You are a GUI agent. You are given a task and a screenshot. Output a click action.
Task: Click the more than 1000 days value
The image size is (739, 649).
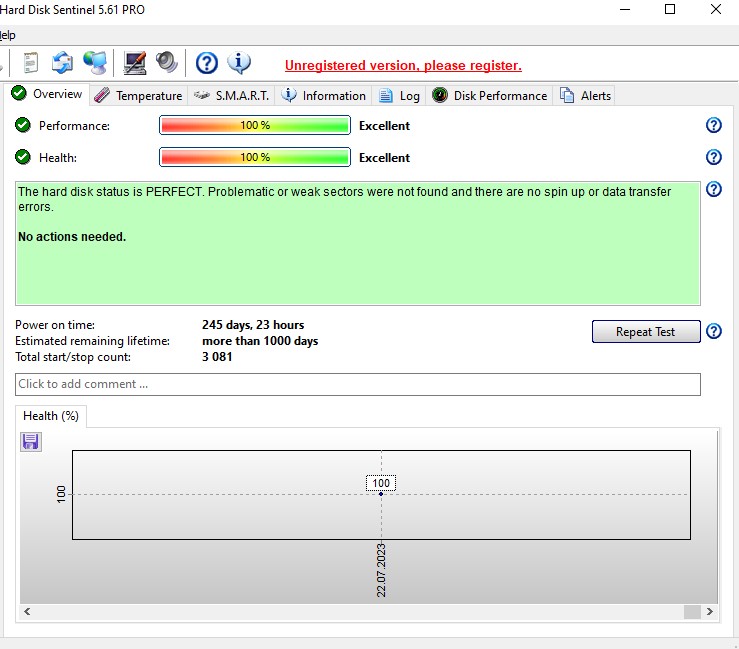point(260,341)
